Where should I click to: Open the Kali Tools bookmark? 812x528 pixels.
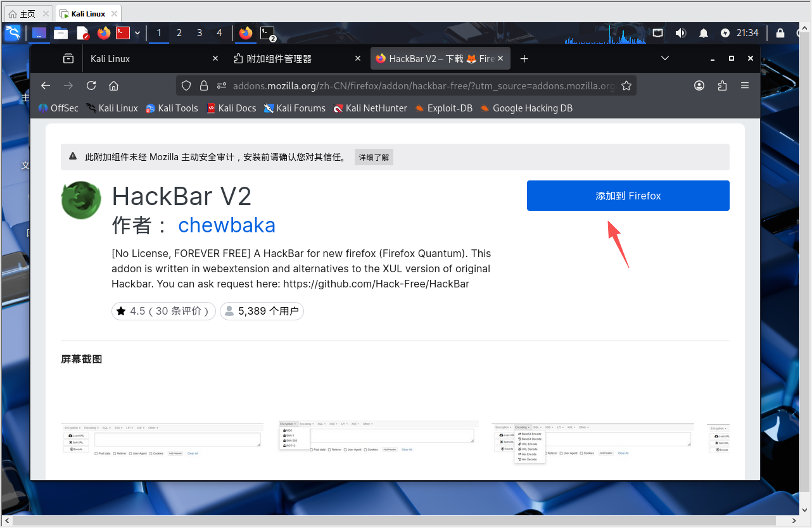172,108
